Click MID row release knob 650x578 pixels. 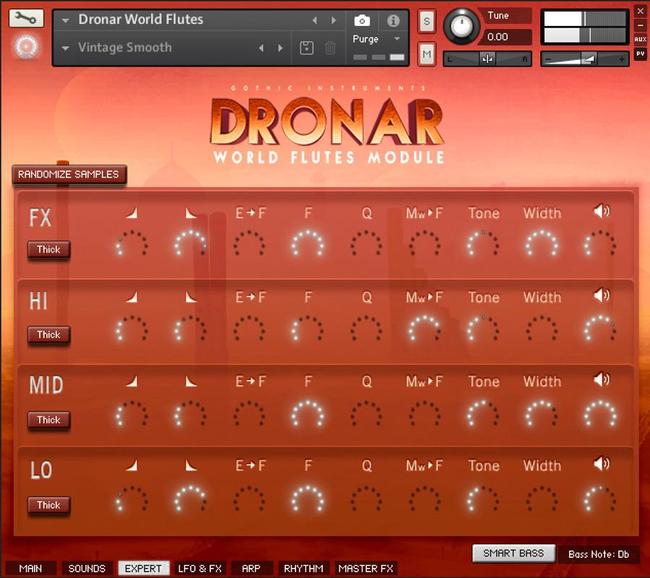click(x=190, y=414)
